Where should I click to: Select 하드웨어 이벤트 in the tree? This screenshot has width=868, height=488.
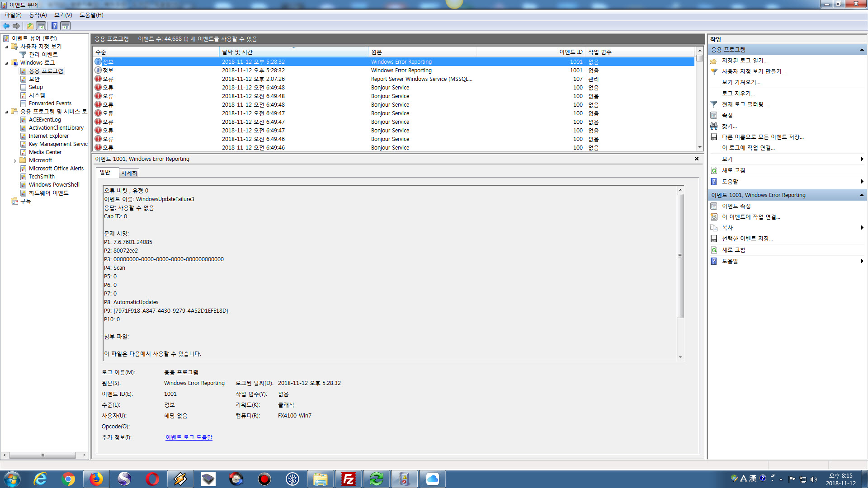48,193
